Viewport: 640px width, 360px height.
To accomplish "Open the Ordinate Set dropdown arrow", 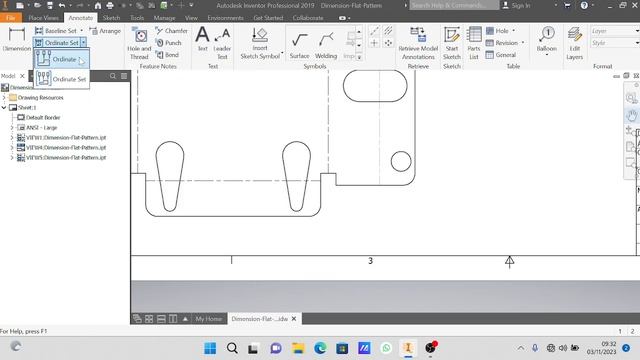I will tap(83, 42).
